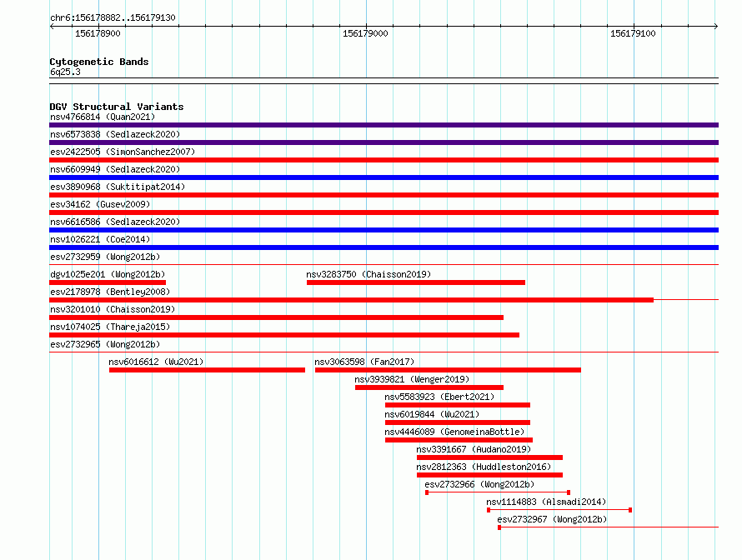Open nsv1026221 (Coe2014) label
Viewport: 742px width, 560px height.
click(x=100, y=239)
